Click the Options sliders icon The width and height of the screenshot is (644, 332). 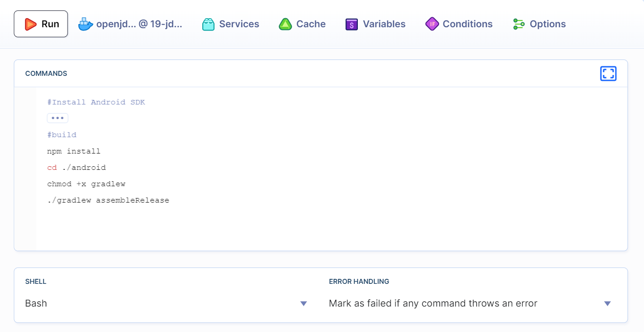[x=519, y=24]
